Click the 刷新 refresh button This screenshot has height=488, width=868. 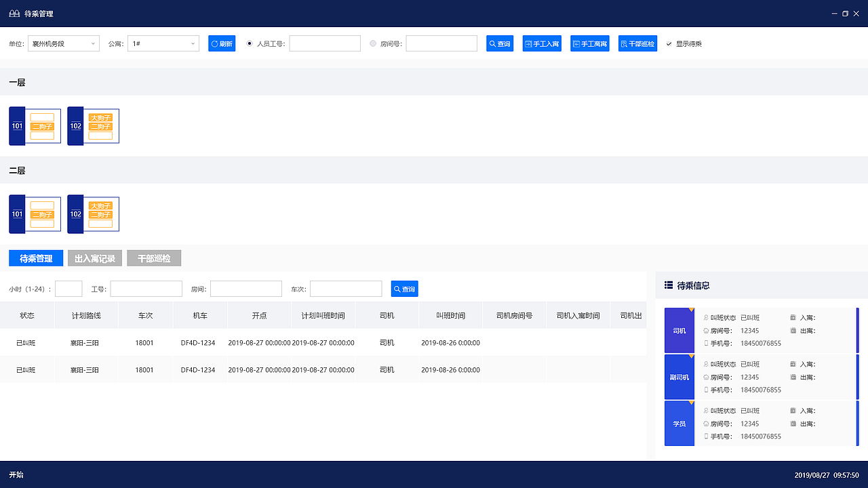click(x=222, y=43)
